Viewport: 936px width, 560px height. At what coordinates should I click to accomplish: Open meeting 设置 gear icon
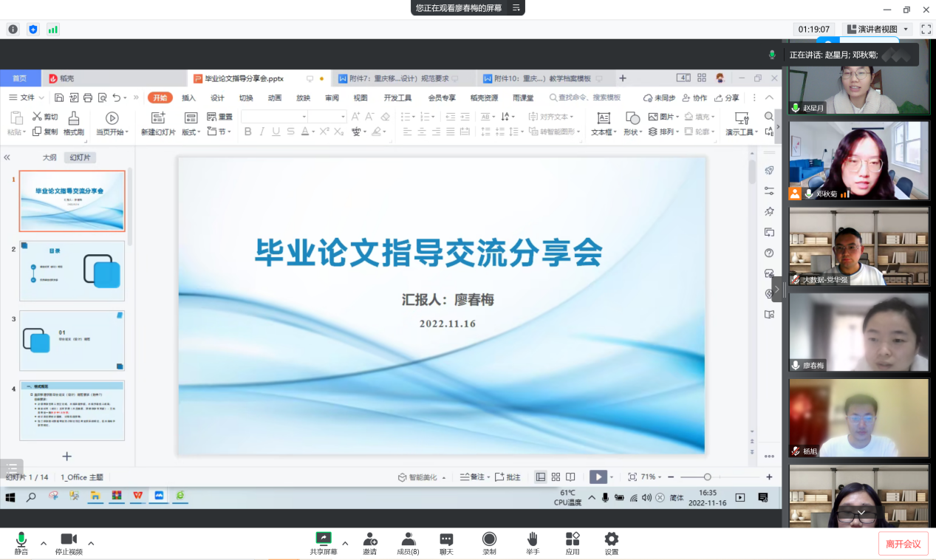click(x=611, y=539)
